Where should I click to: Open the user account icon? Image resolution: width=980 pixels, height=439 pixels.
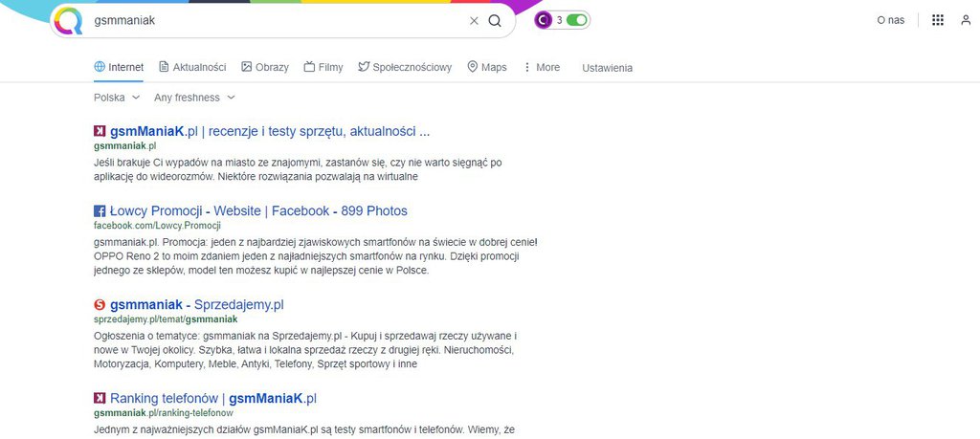(966, 20)
